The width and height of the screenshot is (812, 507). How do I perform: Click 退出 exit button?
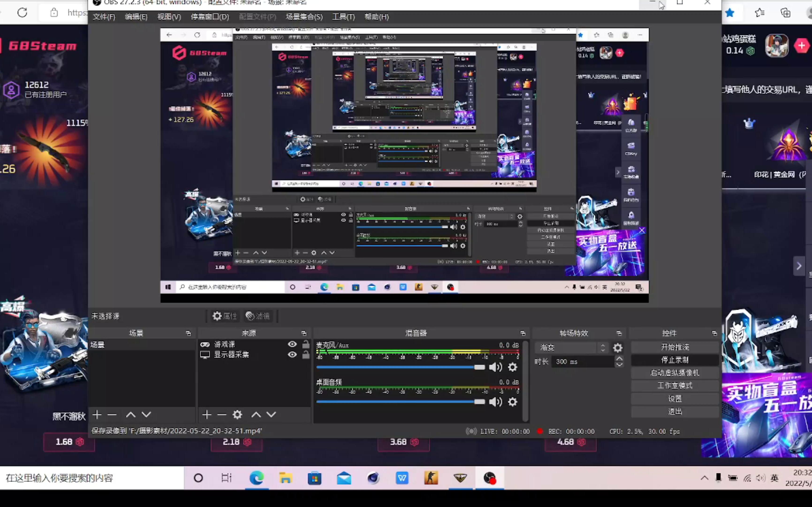coord(675,411)
